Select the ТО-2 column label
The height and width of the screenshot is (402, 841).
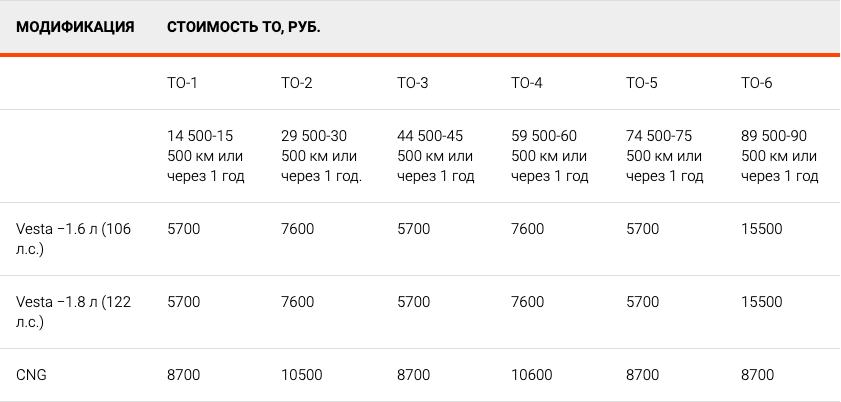297,83
